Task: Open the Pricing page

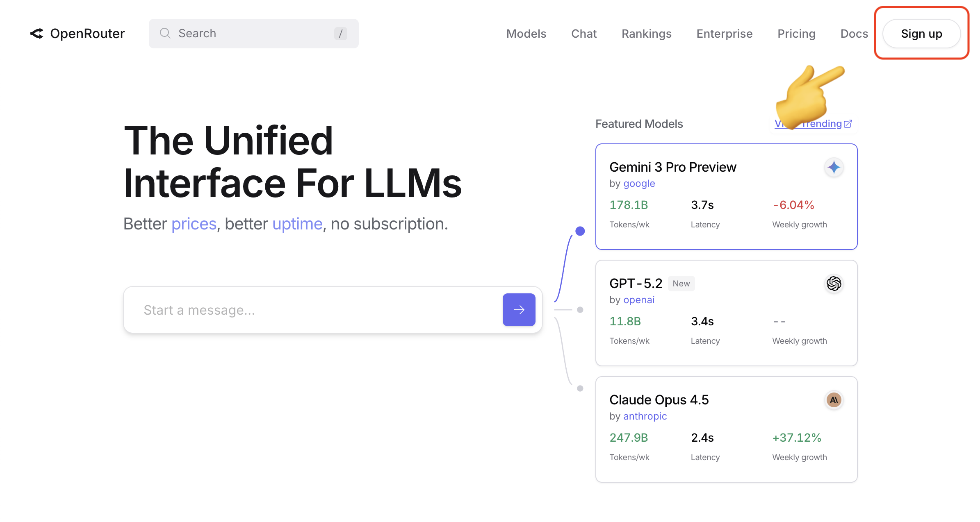Action: (796, 34)
